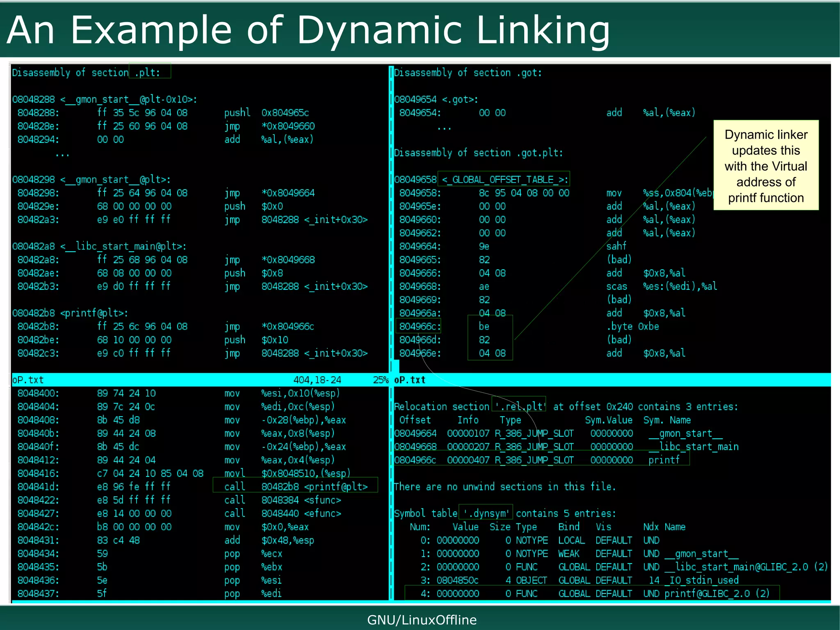The image size is (840, 630).
Task: Click the 'mov %ss,0x804(%eb' instruction
Action: pos(660,193)
